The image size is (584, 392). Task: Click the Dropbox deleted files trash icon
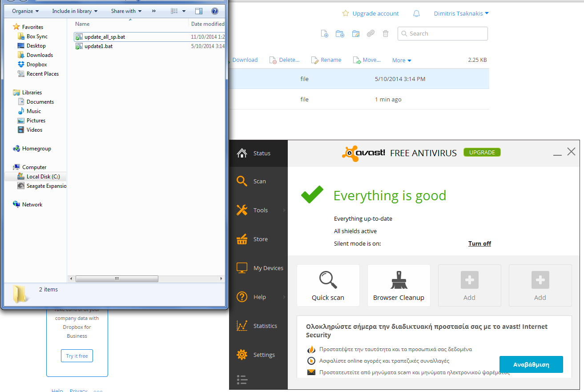[386, 33]
